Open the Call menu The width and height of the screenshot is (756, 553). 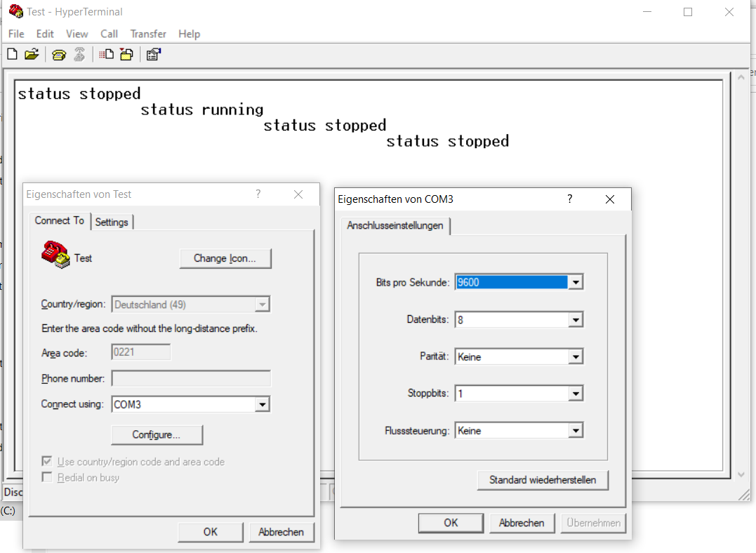[109, 34]
